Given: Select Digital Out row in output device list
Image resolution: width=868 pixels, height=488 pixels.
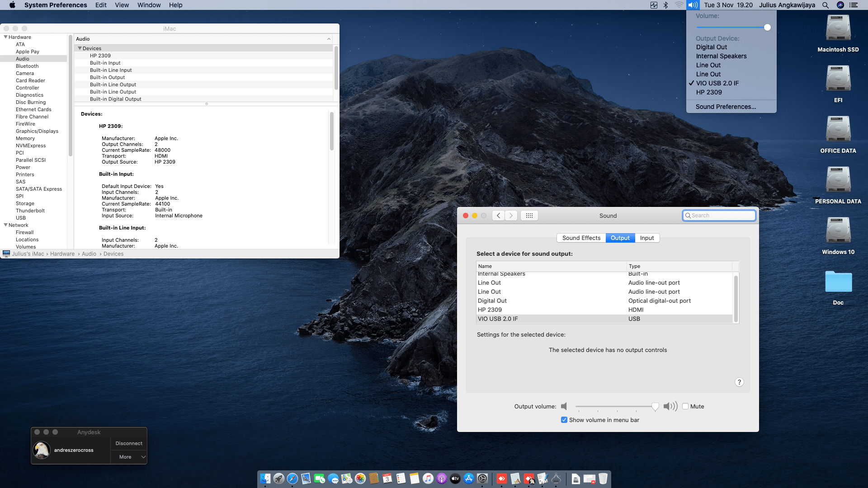Looking at the screenshot, I should (604, 300).
